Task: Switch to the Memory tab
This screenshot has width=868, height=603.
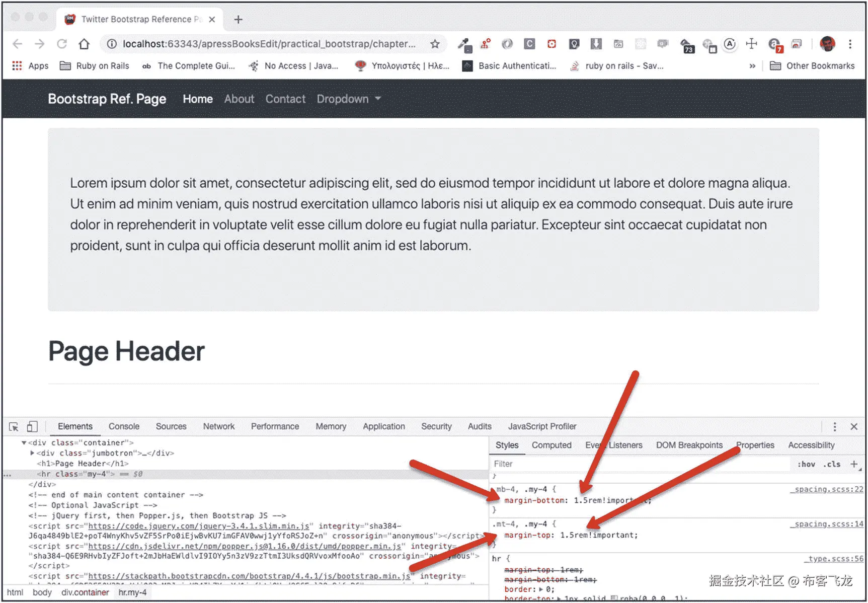Action: click(x=331, y=426)
